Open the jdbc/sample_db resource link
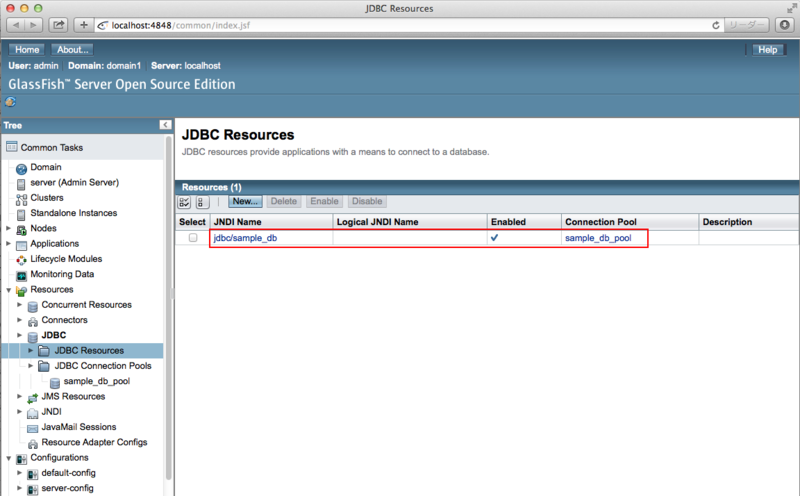 pyautogui.click(x=245, y=238)
